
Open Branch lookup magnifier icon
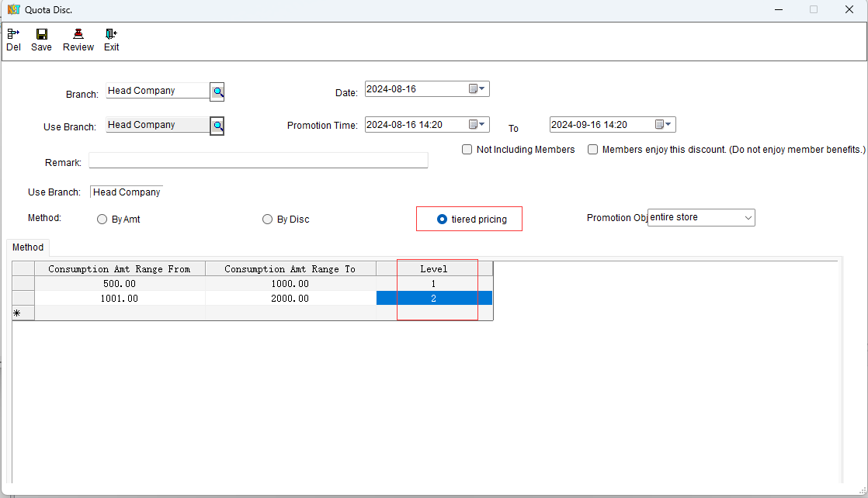(x=218, y=92)
